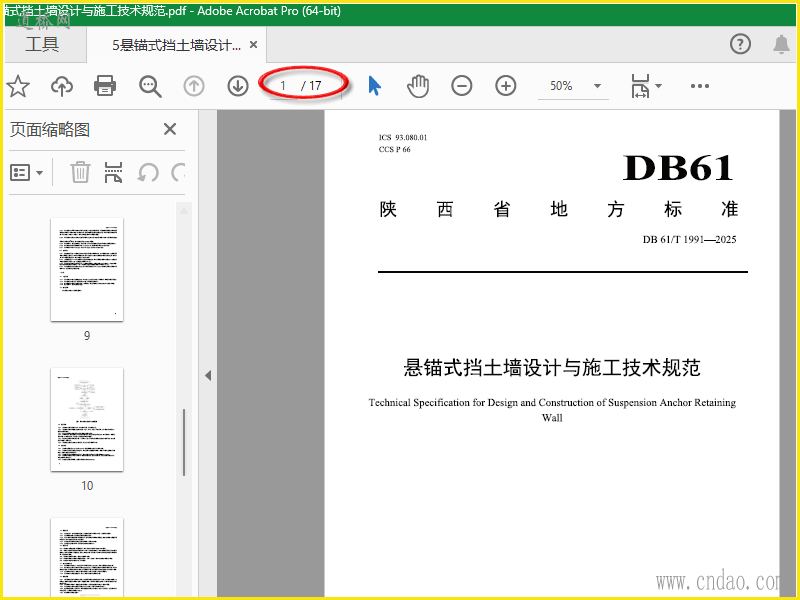Click the current page number field
800x600 pixels.
283,86
